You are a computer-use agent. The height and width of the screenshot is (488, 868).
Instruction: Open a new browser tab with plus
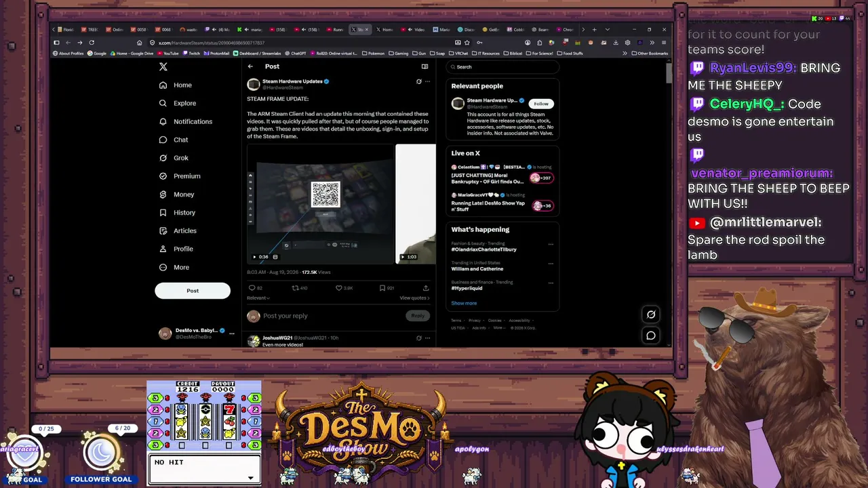(594, 30)
